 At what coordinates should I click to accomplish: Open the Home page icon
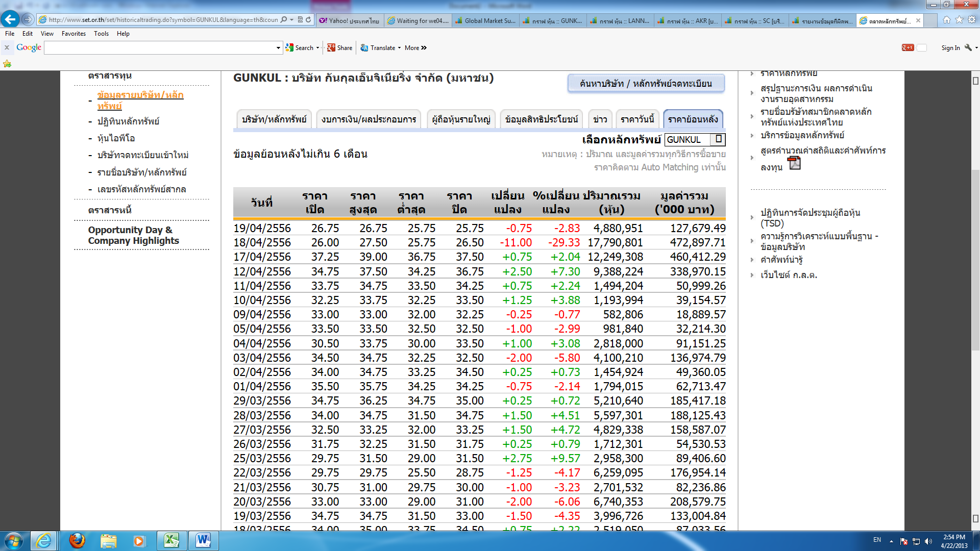(947, 20)
